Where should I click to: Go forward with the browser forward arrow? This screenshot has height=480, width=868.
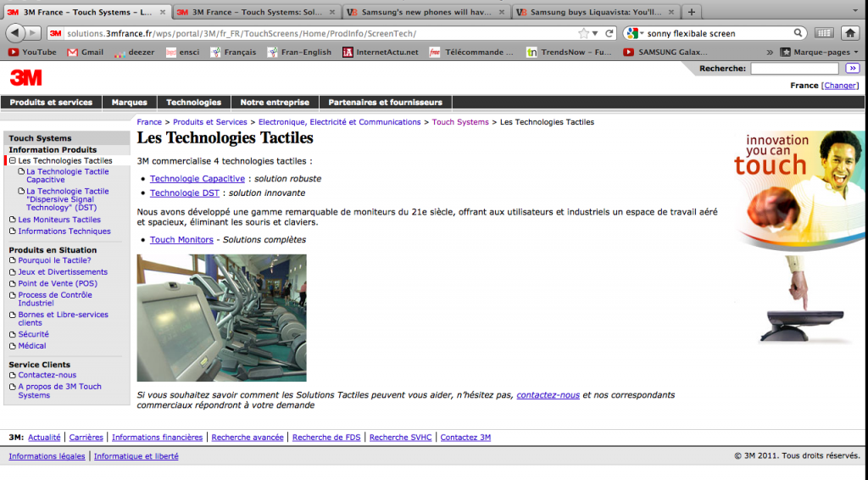tap(33, 33)
